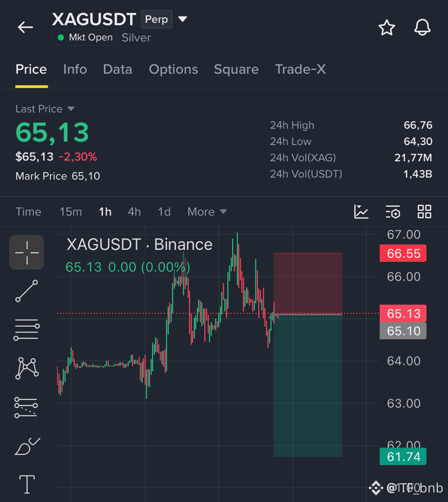This screenshot has height=502, width=448.
Task: Select the trend line drawing tool
Action: [27, 290]
